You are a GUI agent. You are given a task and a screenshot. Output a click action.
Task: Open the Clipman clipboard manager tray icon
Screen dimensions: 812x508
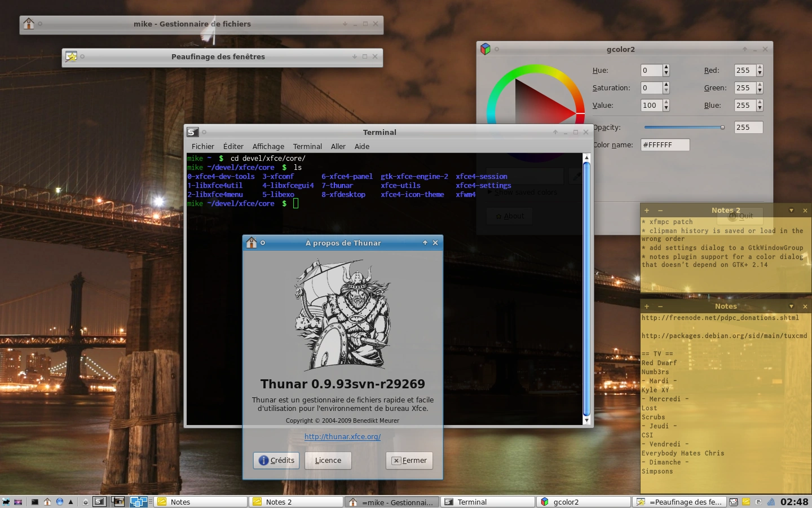tap(758, 502)
